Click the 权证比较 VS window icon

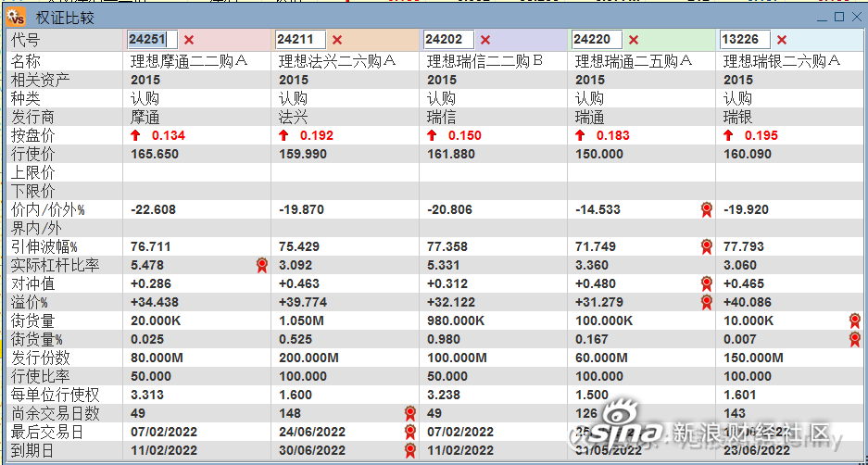(x=18, y=18)
